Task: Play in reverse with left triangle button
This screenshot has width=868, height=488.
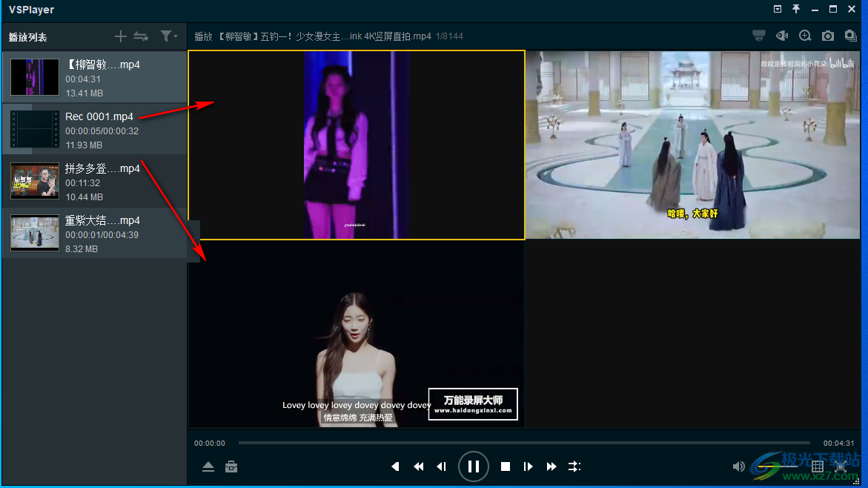Action: tap(395, 466)
